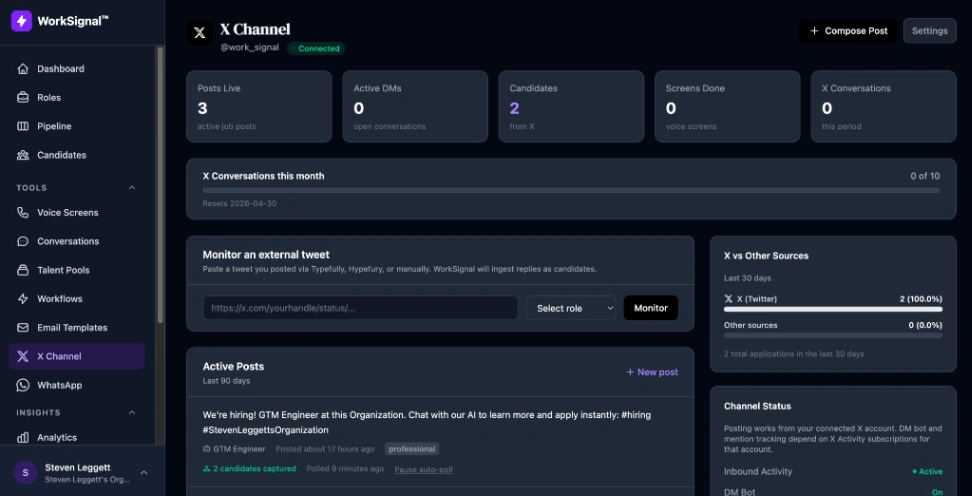Click the Compose Post button
Image resolution: width=972 pixels, height=496 pixels.
(x=847, y=31)
